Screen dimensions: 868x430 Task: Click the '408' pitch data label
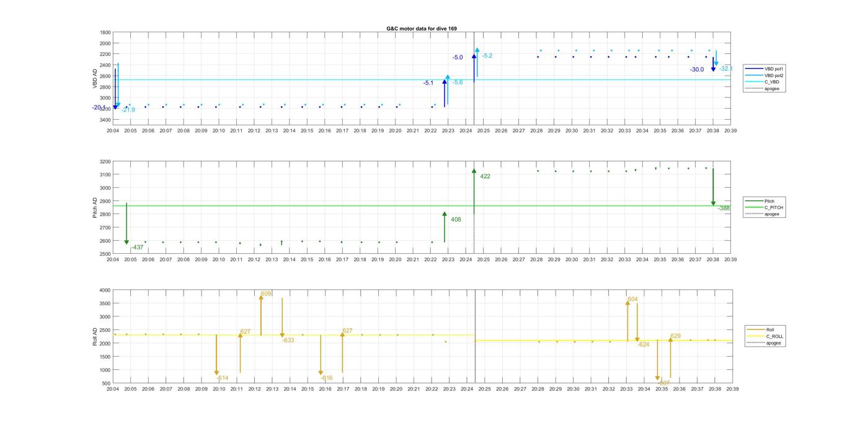456,220
